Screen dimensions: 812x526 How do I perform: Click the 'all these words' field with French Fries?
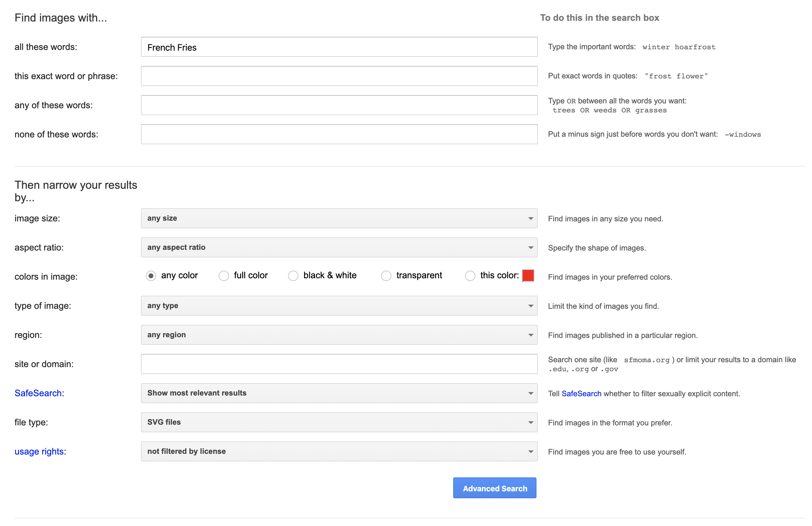click(x=339, y=47)
